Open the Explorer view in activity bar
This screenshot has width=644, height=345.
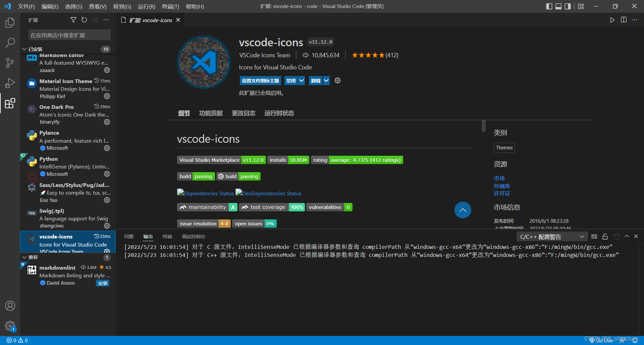tap(10, 23)
